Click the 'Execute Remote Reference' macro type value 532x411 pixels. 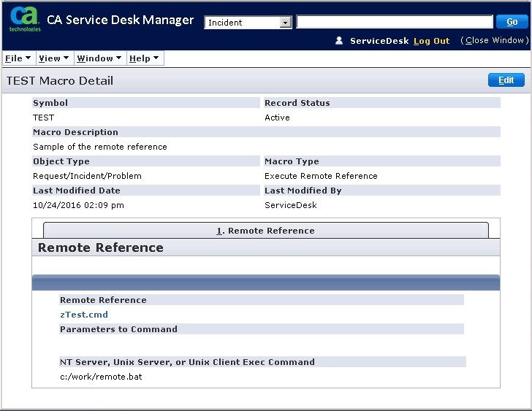(321, 176)
